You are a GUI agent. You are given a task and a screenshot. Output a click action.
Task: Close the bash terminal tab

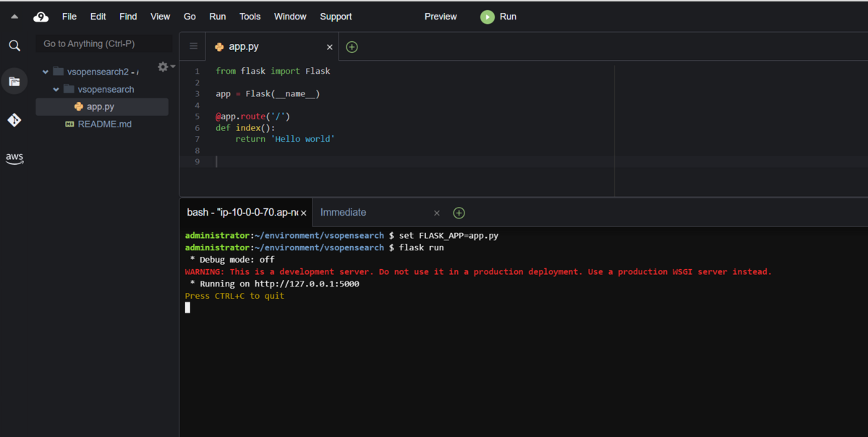(x=304, y=213)
